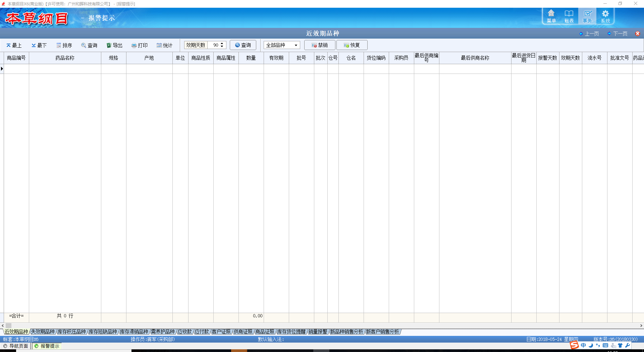Open the 系统 gear icon

605,16
